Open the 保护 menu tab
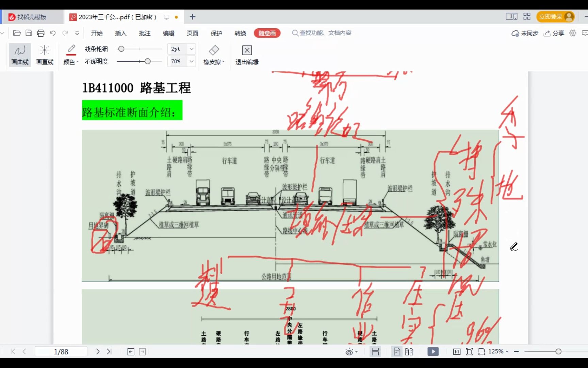The height and width of the screenshot is (368, 588). click(216, 33)
